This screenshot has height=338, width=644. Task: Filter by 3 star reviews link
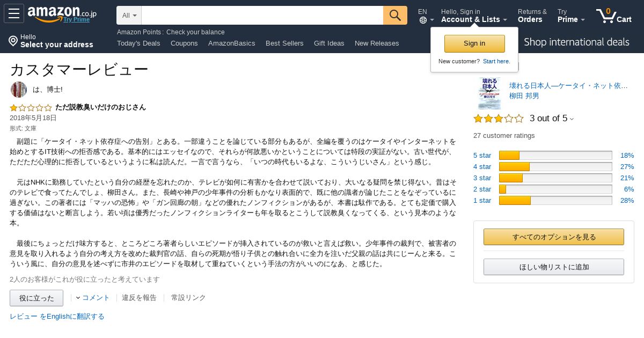click(482, 178)
